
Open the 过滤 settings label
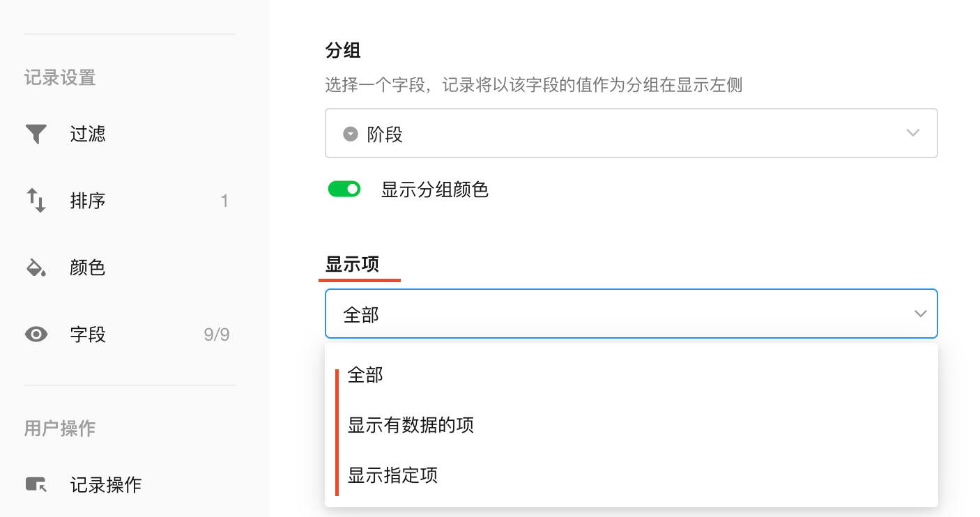tap(88, 134)
